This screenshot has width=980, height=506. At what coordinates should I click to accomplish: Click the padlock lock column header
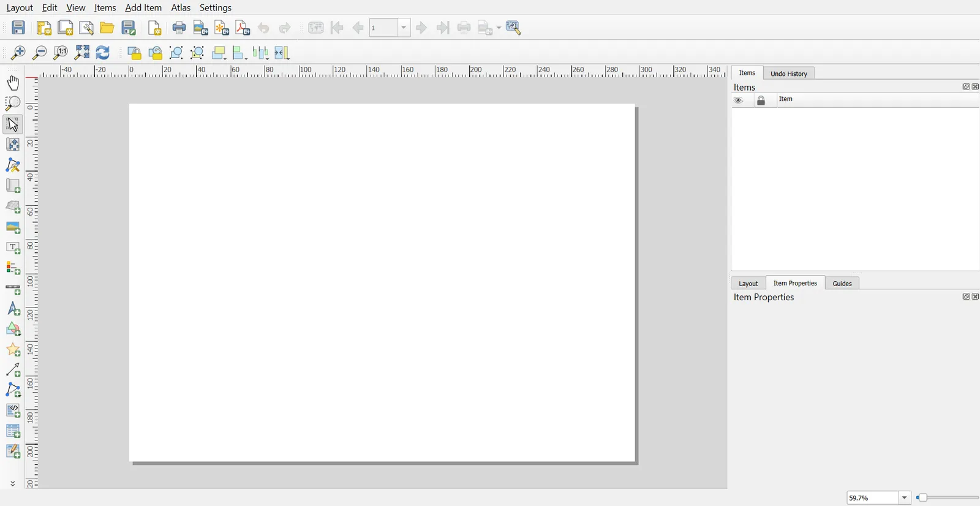(761, 100)
